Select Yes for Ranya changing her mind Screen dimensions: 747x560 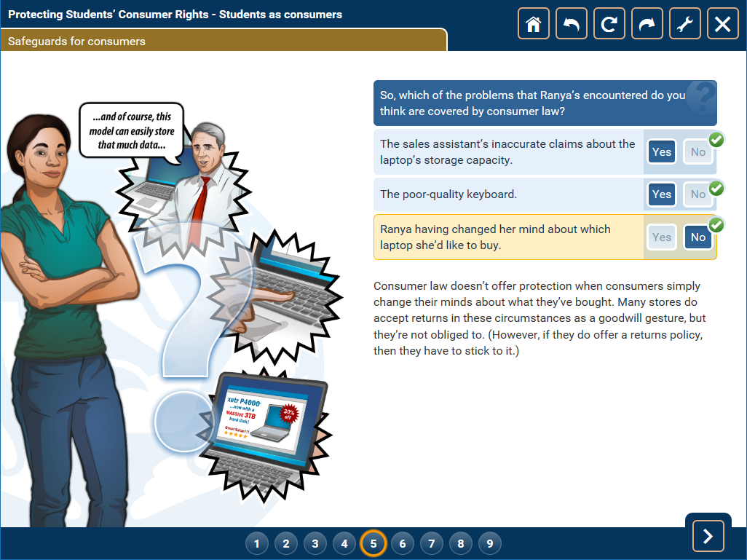[661, 237]
